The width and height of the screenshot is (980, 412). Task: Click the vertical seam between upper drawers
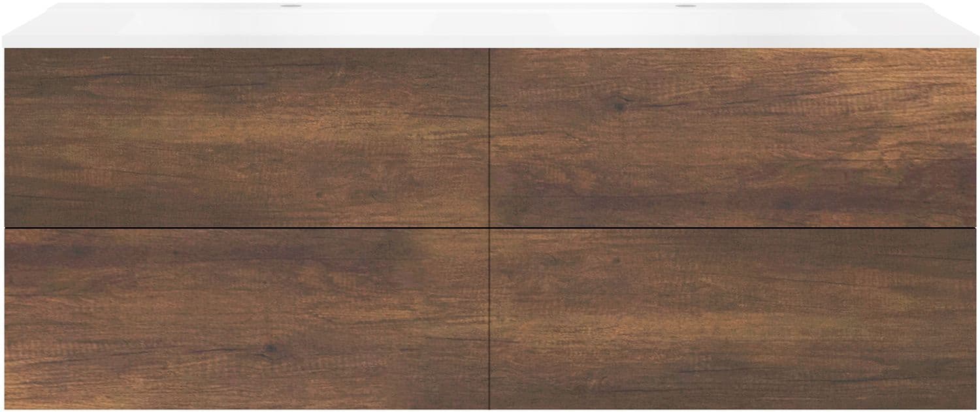click(489, 138)
